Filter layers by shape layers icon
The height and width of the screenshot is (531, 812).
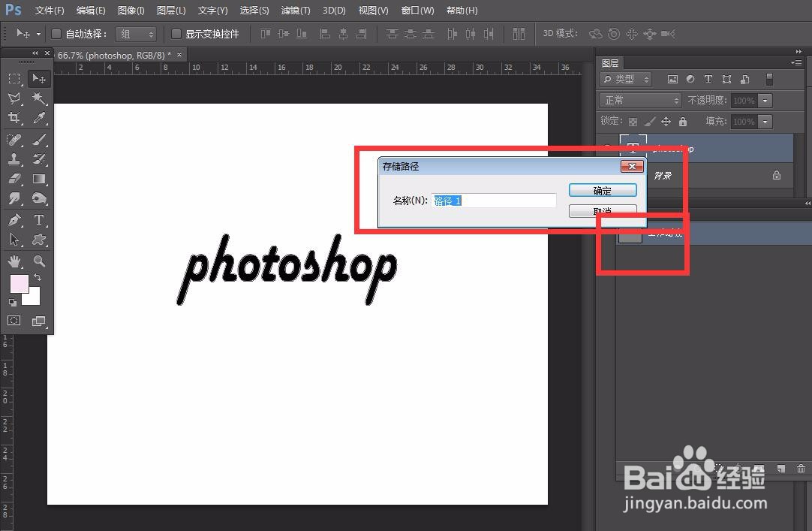click(726, 80)
